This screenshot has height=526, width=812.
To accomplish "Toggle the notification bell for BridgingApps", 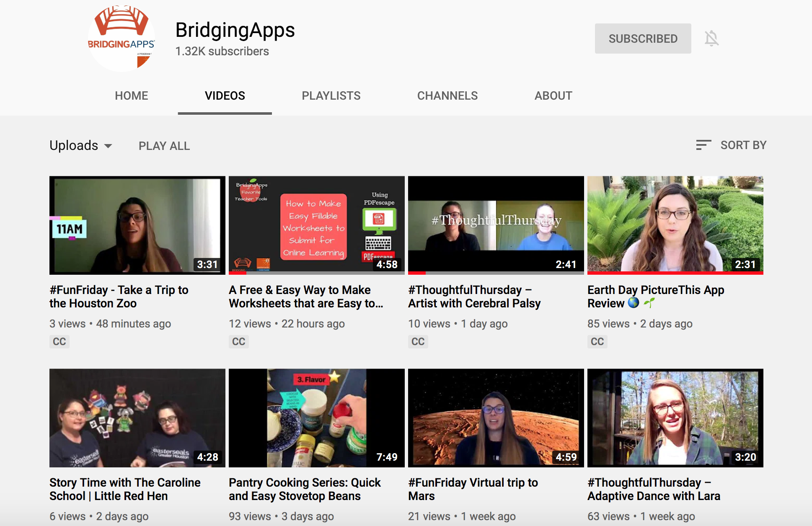I will tap(711, 39).
